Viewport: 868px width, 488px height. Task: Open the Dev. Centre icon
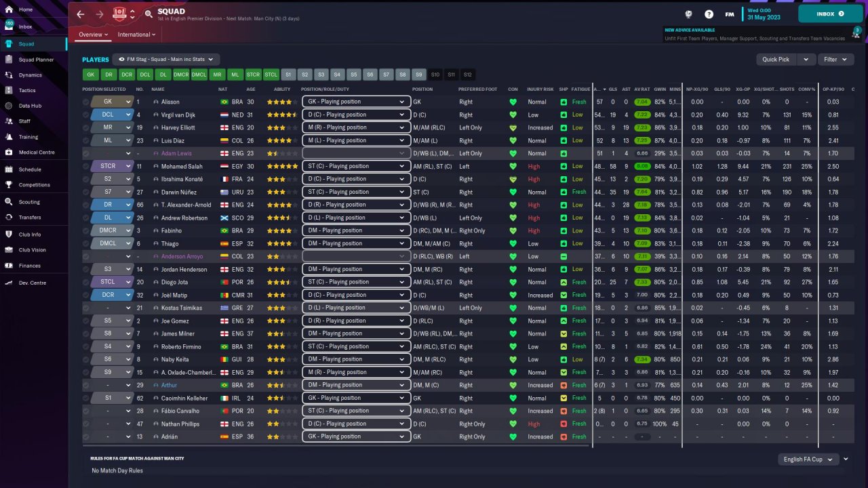click(9, 283)
